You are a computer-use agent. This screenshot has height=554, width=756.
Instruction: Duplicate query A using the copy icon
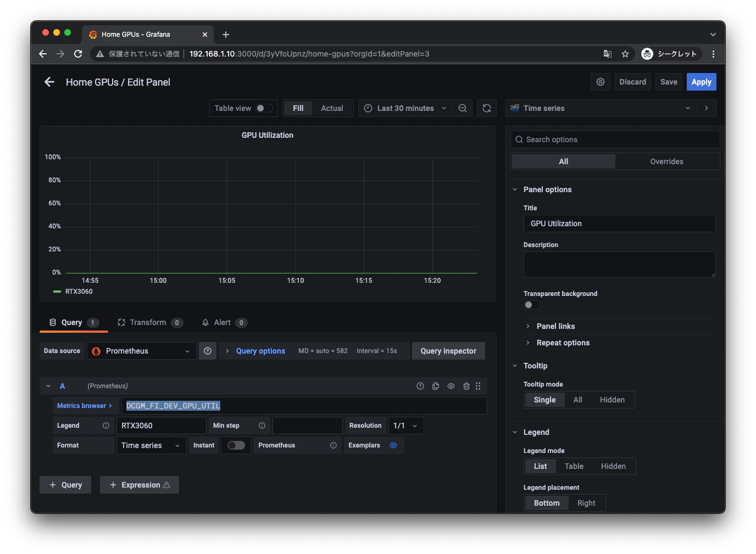coord(436,386)
